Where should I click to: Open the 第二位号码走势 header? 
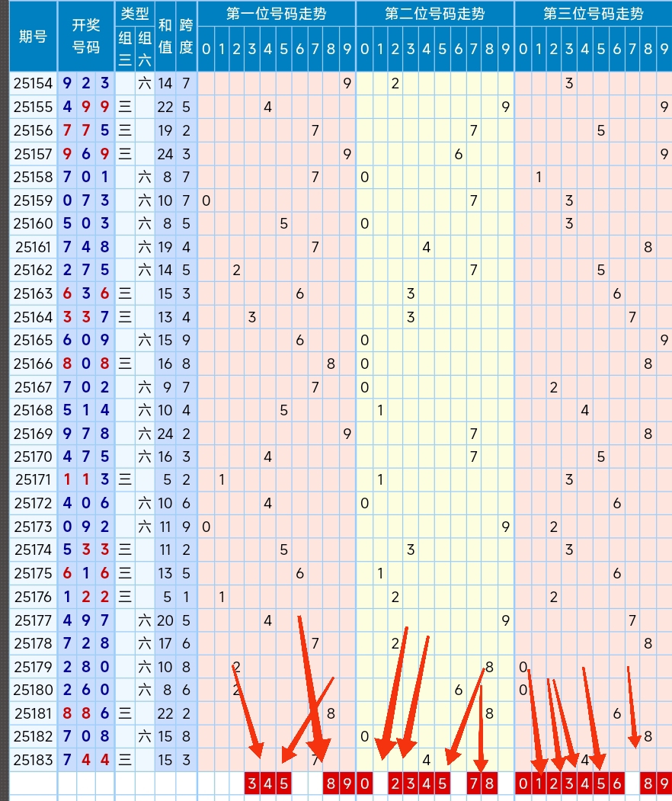pyautogui.click(x=434, y=14)
